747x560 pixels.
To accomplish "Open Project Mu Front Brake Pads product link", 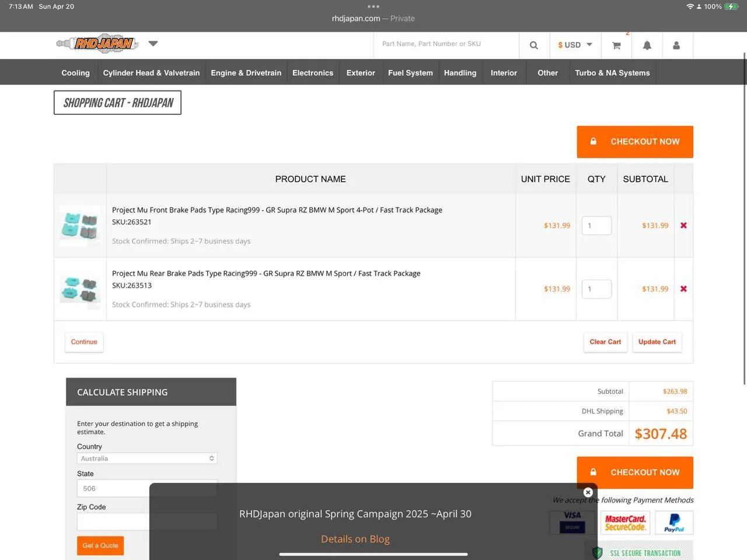I will tap(277, 210).
